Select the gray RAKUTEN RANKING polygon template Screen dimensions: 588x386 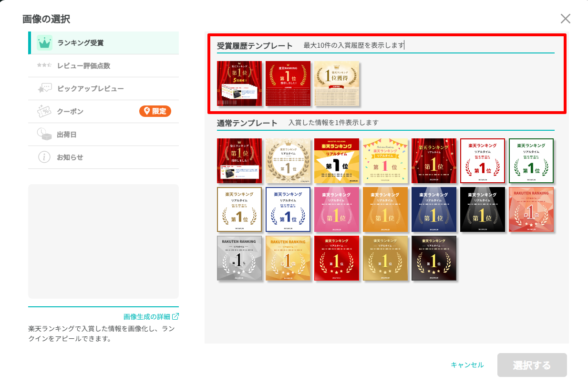click(x=239, y=258)
